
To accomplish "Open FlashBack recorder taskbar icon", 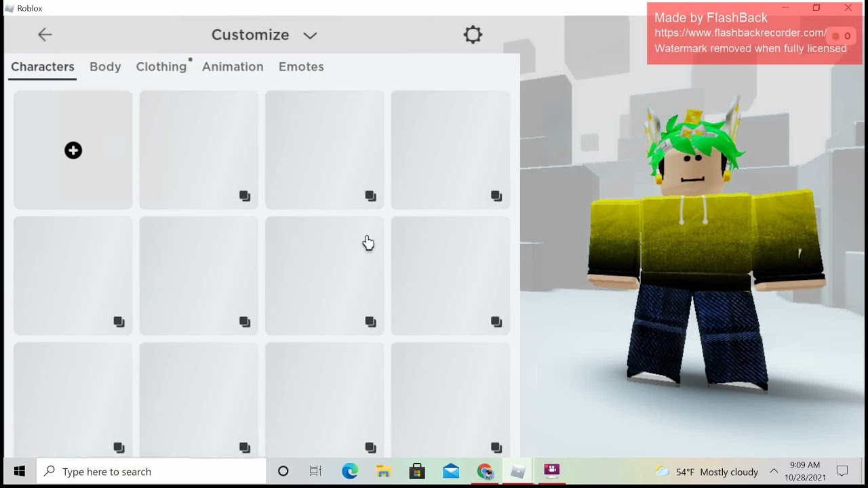I will click(552, 471).
